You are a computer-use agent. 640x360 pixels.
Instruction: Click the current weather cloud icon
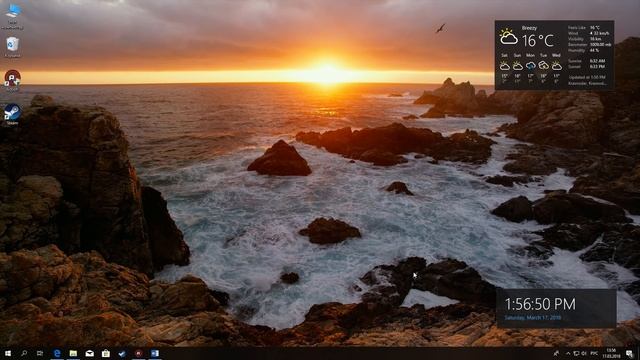pyautogui.click(x=509, y=38)
